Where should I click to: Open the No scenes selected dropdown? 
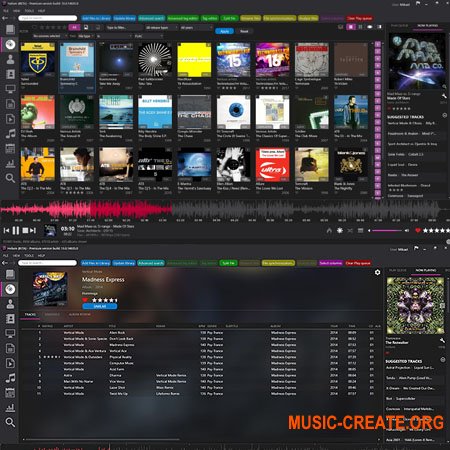(50, 36)
